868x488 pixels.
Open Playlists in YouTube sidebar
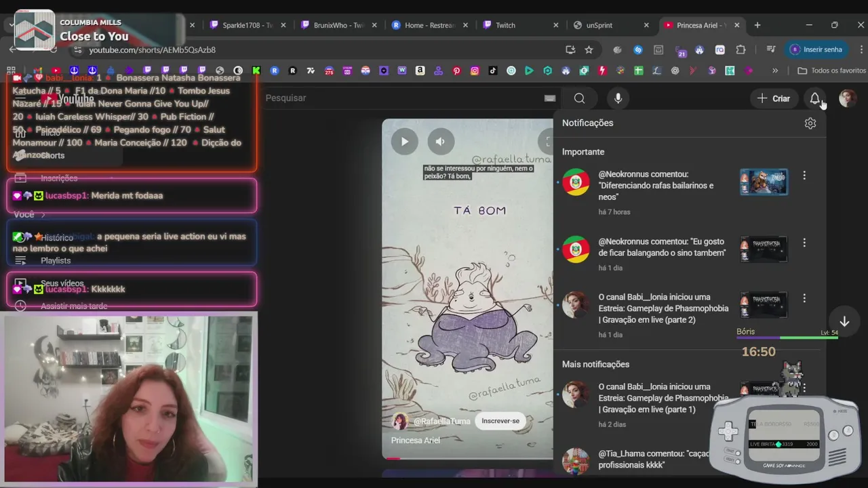point(56,260)
